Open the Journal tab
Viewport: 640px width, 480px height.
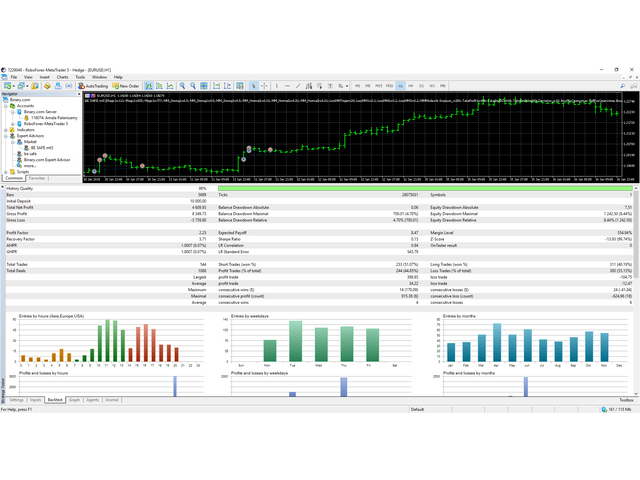tap(112, 399)
